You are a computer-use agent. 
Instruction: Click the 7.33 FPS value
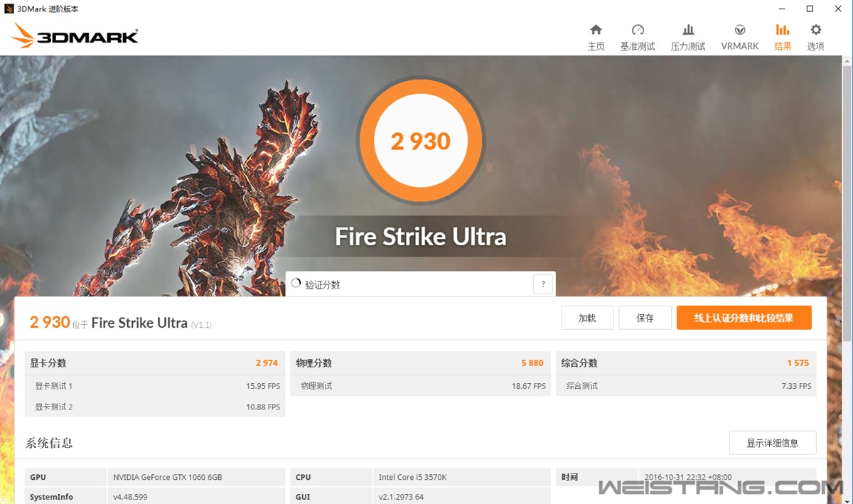[797, 386]
